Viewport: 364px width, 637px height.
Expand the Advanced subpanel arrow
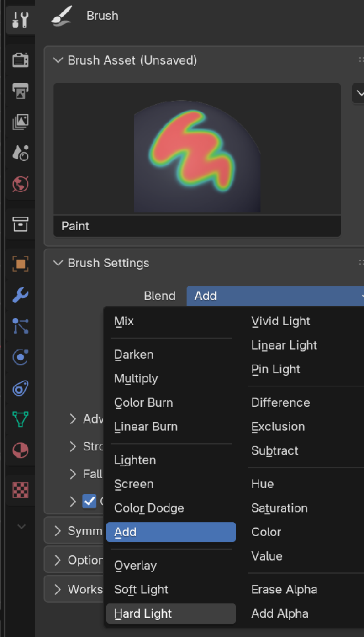(x=73, y=419)
